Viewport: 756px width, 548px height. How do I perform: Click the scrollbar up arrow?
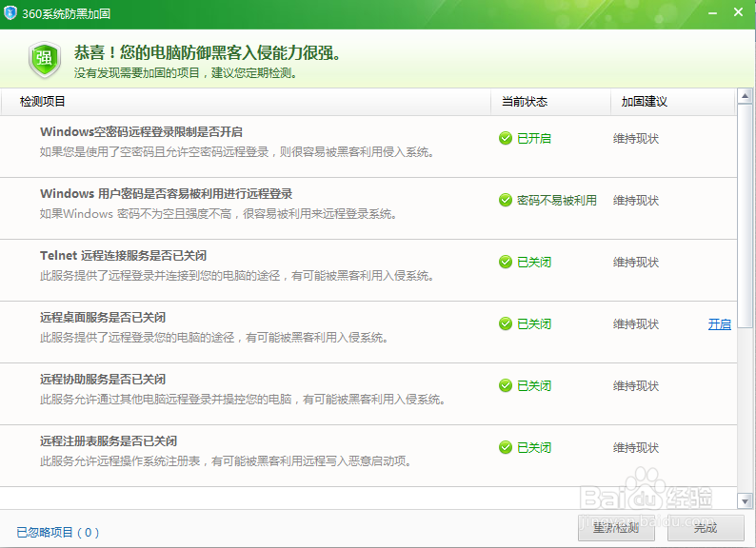[745, 96]
